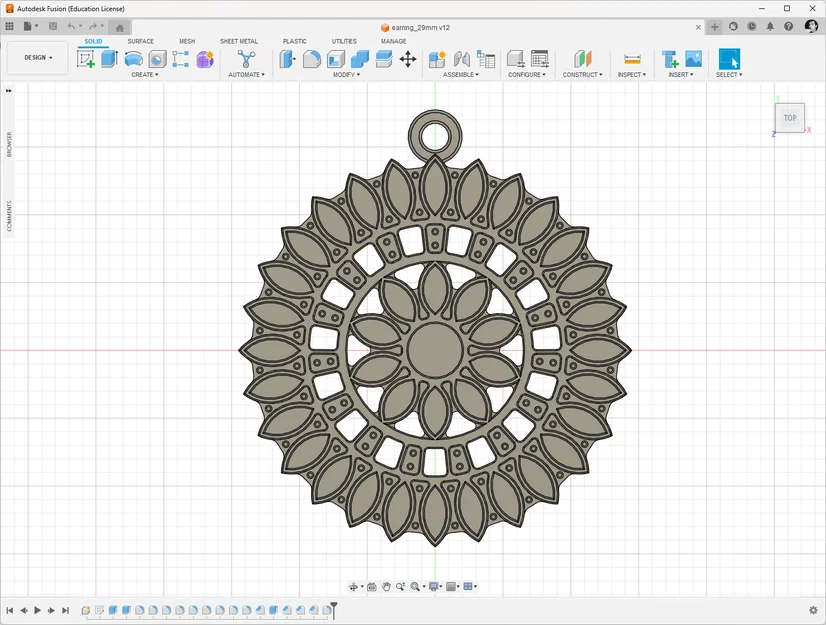Click the Top face of ViewCube

pyautogui.click(x=790, y=118)
